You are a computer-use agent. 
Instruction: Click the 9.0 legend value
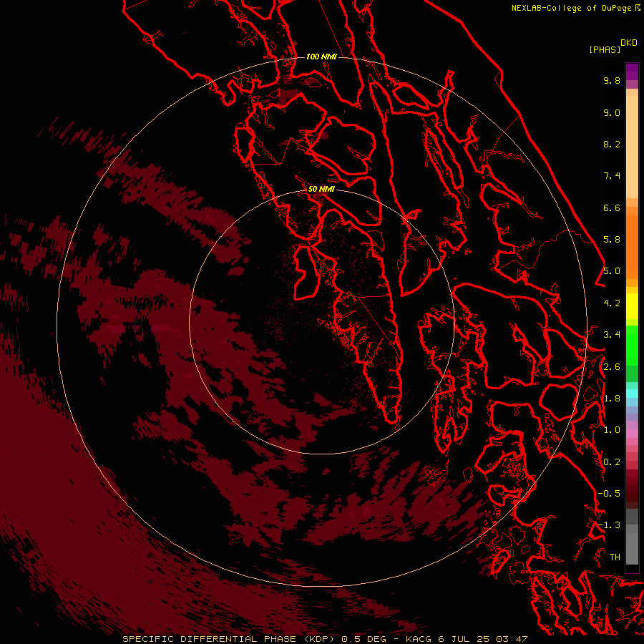pyautogui.click(x=612, y=112)
